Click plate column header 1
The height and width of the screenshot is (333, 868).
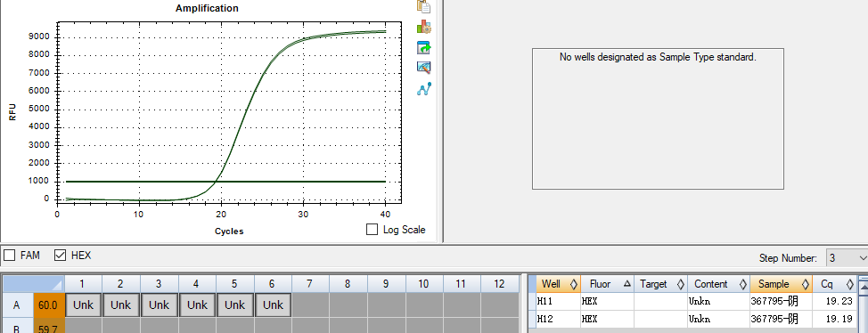click(x=83, y=284)
